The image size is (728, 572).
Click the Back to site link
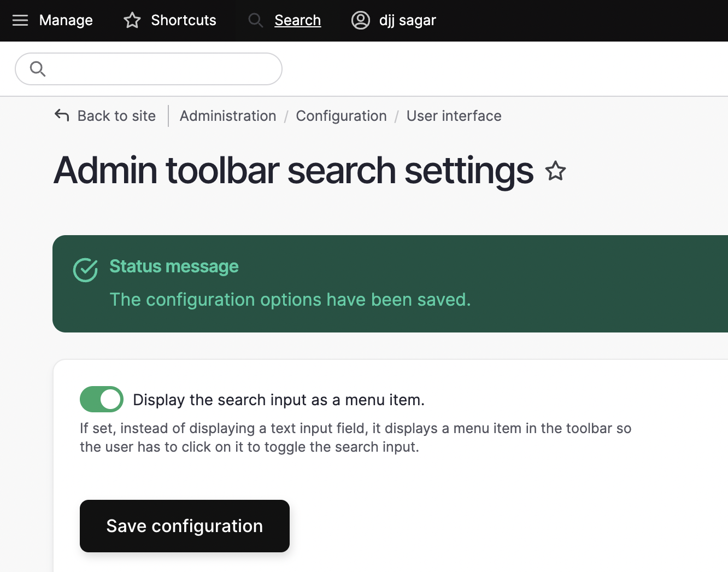point(116,115)
